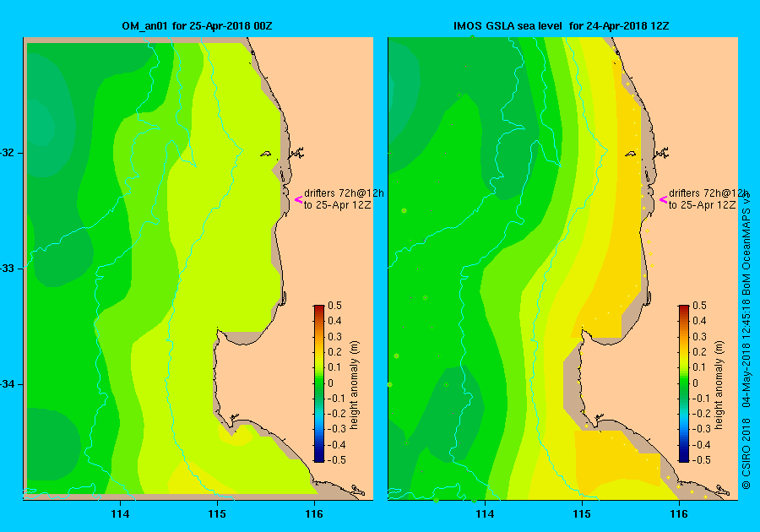Click the 0.5 tick on the OM_an01 color bar
This screenshot has height=532, width=760.
click(334, 306)
